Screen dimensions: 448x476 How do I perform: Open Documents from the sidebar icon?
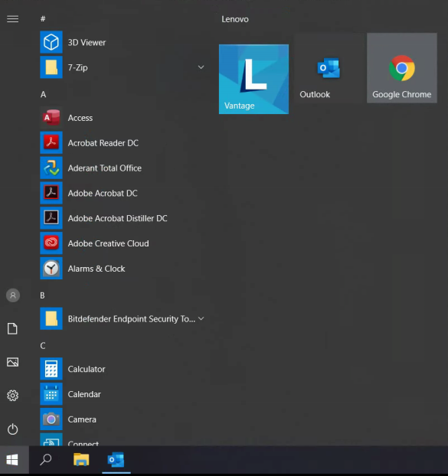coord(12,328)
